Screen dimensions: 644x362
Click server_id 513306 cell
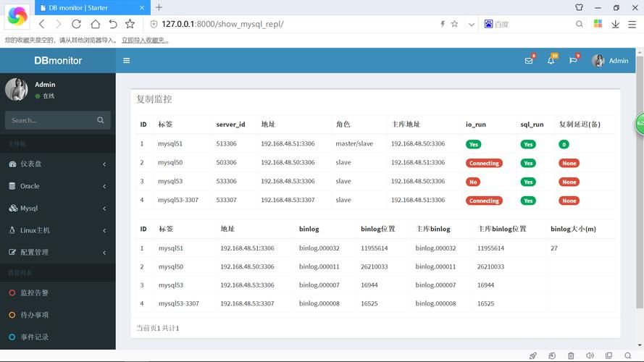[226, 143]
